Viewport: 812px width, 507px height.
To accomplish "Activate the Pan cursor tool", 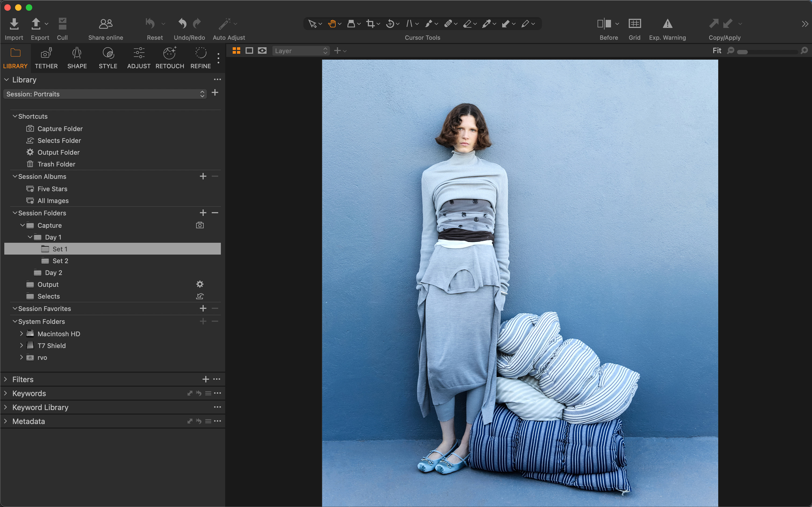I will click(332, 23).
